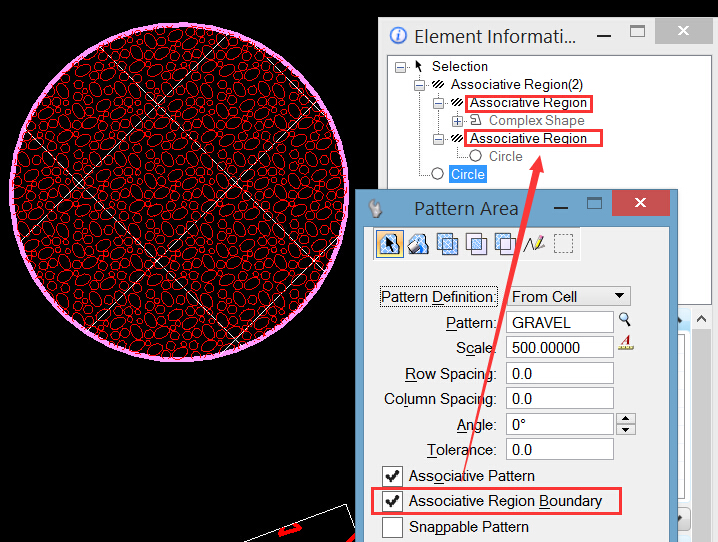Viewport: 718px width, 542px height.
Task: Minimize the Element Information window
Action: (604, 35)
